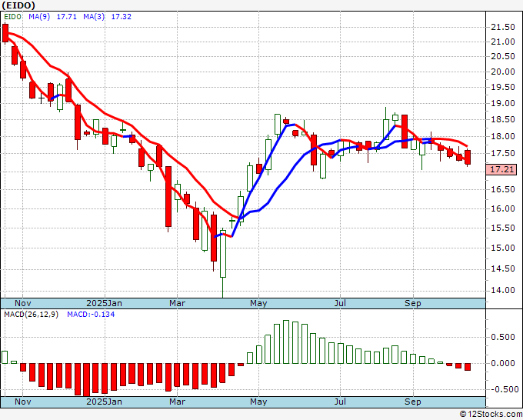
Task: Click the MA(3) legend label
Action: [94, 17]
